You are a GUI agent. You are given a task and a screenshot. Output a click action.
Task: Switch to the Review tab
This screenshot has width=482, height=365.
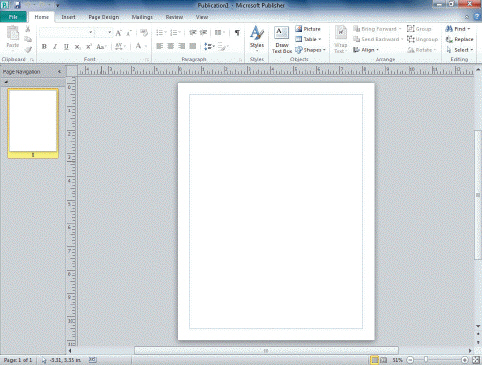point(174,17)
